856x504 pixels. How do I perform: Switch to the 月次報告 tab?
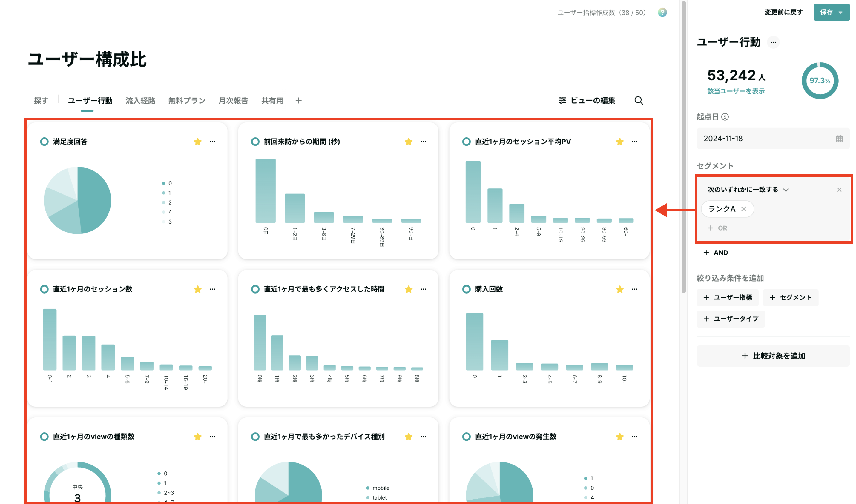point(233,101)
